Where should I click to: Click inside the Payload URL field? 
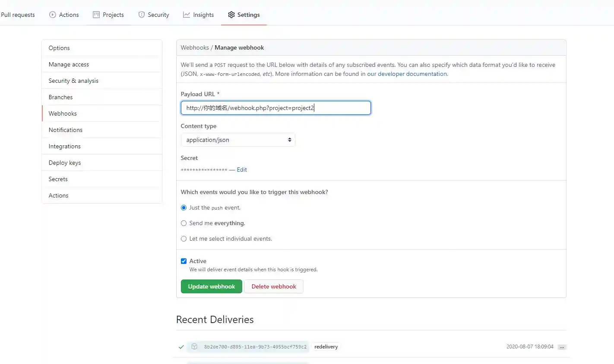[275, 108]
